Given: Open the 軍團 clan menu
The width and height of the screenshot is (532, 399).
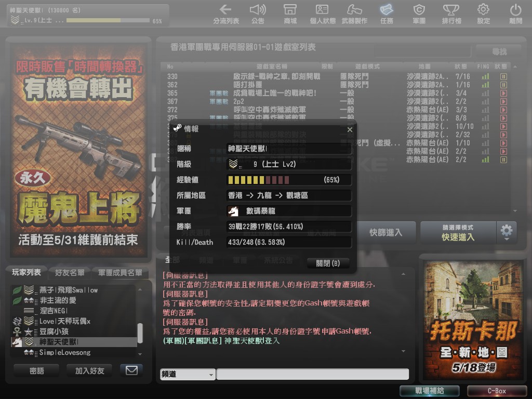Looking at the screenshot, I should [x=419, y=14].
